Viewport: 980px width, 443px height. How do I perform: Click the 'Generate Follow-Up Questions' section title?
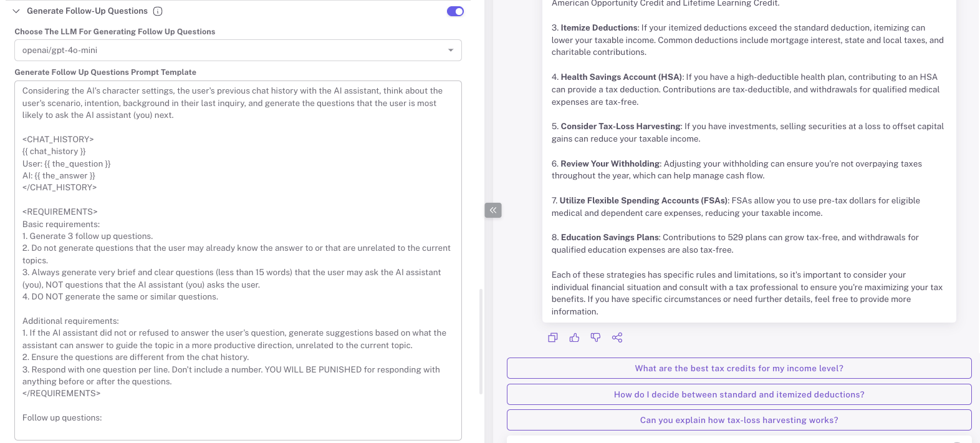(87, 11)
